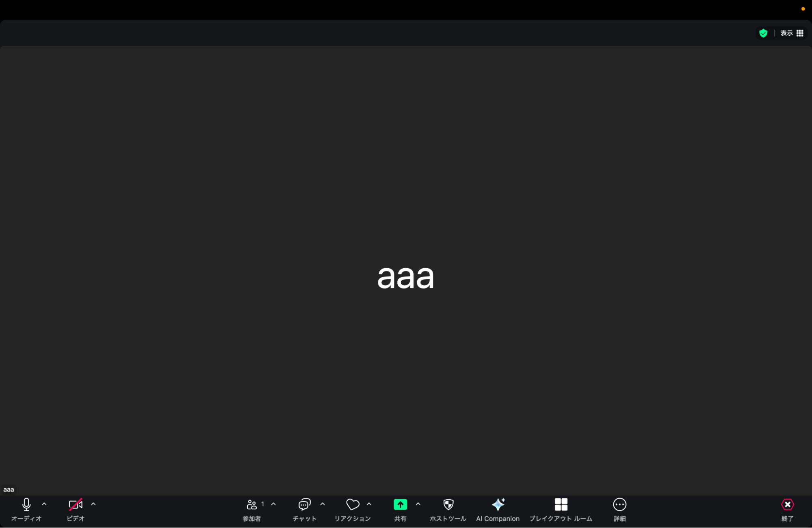
Task: Open the Participants panel
Action: (252, 504)
